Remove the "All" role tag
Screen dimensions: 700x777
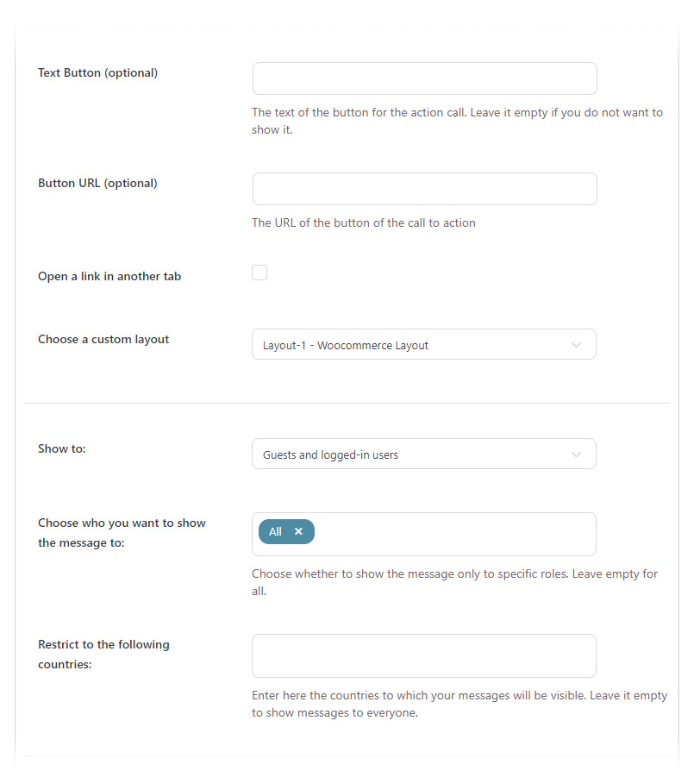(x=298, y=532)
